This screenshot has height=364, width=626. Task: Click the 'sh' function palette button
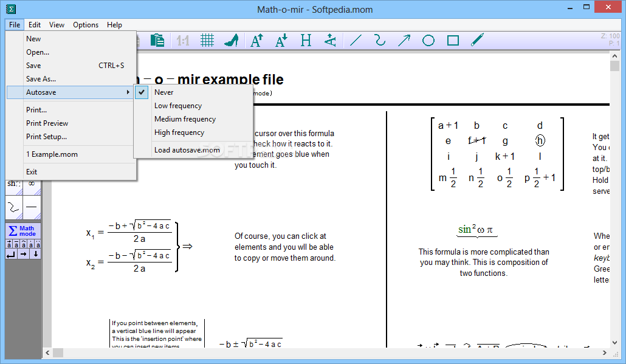pyautogui.click(x=14, y=187)
